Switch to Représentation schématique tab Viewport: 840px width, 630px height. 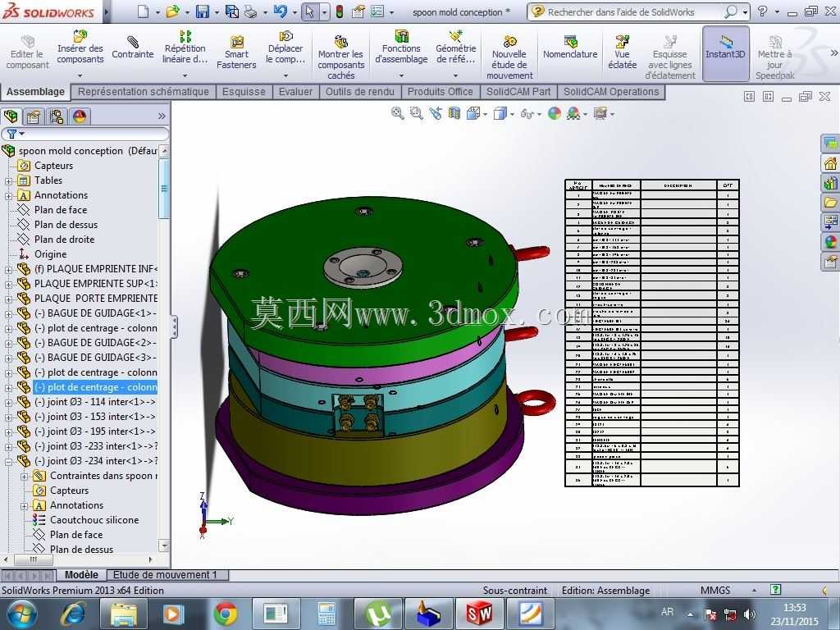coord(144,92)
